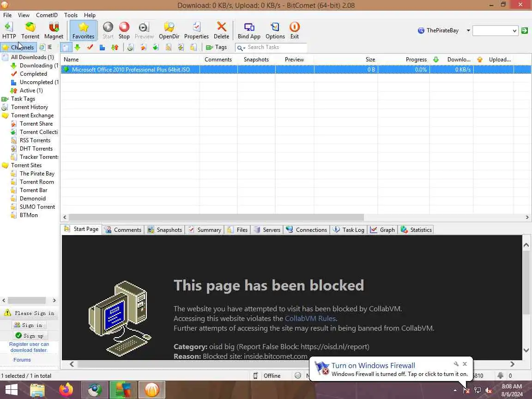Click the Stop task toolbar button
Screen dimensions: 532x399
tap(124, 30)
